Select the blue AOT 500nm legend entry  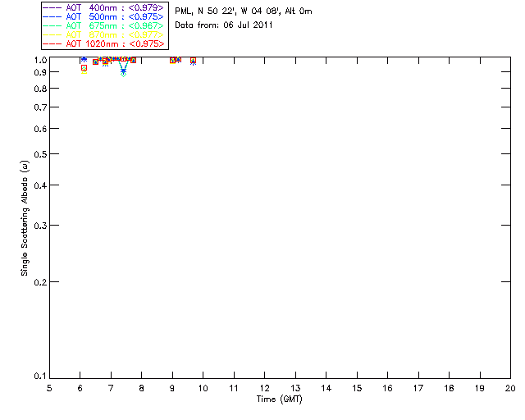pos(103,16)
